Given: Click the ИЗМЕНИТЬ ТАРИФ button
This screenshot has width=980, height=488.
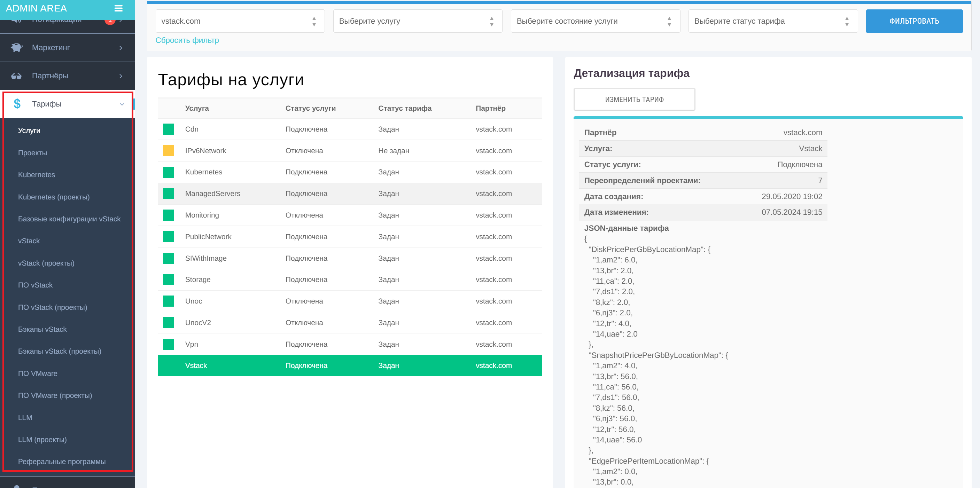Looking at the screenshot, I should click(x=634, y=99).
